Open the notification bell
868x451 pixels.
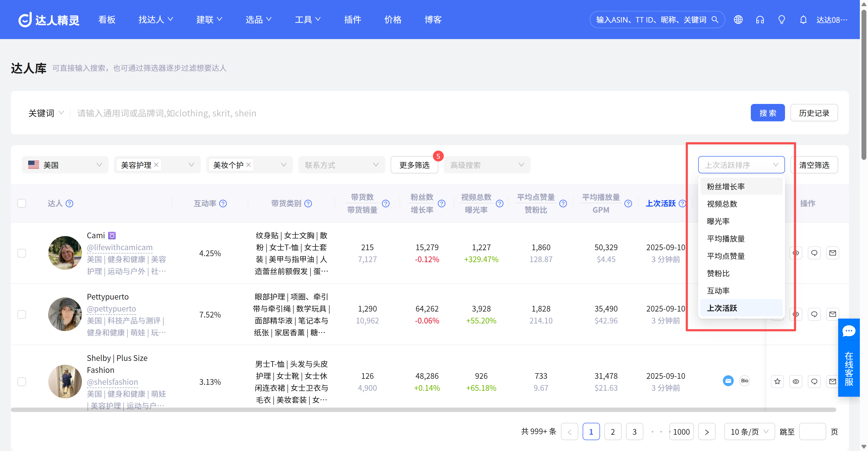click(x=803, y=20)
